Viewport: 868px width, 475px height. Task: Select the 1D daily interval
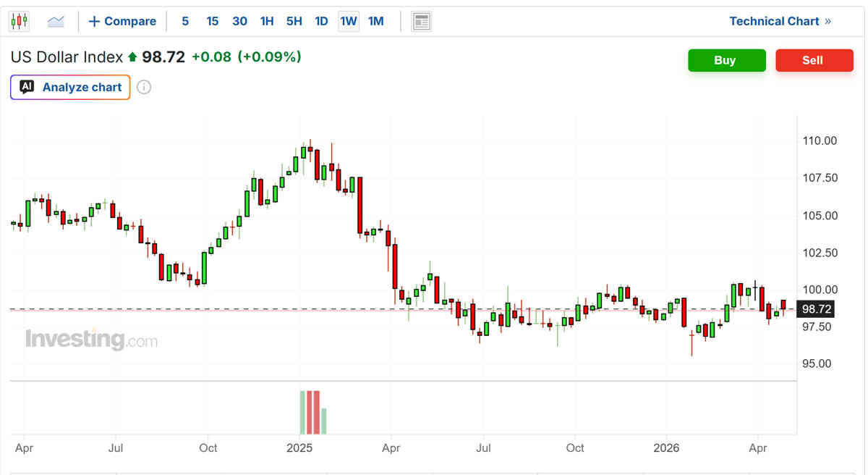(321, 21)
